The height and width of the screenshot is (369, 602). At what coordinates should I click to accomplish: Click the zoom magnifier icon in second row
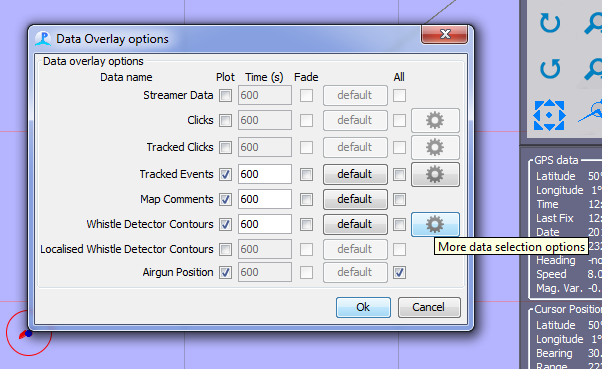pyautogui.click(x=593, y=69)
